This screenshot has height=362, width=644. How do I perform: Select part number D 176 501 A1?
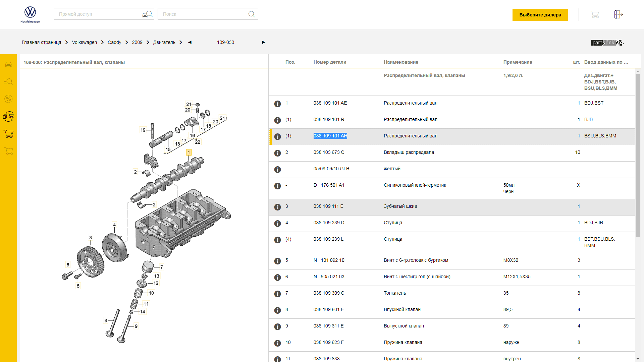click(329, 185)
